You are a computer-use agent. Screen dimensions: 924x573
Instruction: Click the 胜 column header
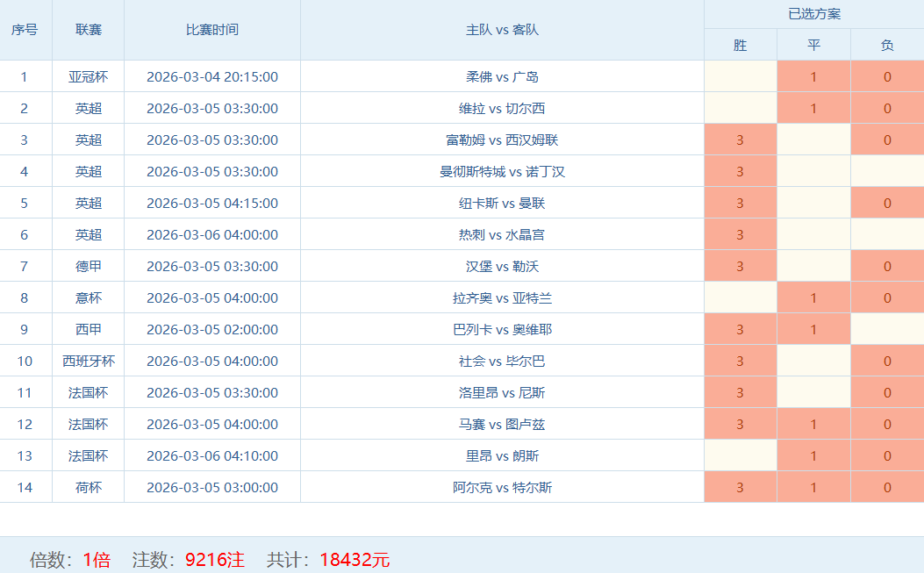point(740,45)
